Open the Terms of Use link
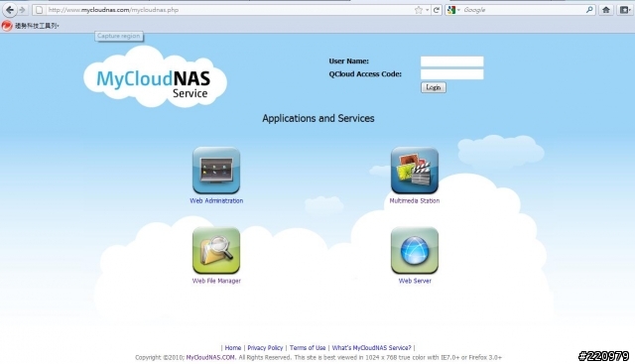635x364 pixels. [308, 348]
